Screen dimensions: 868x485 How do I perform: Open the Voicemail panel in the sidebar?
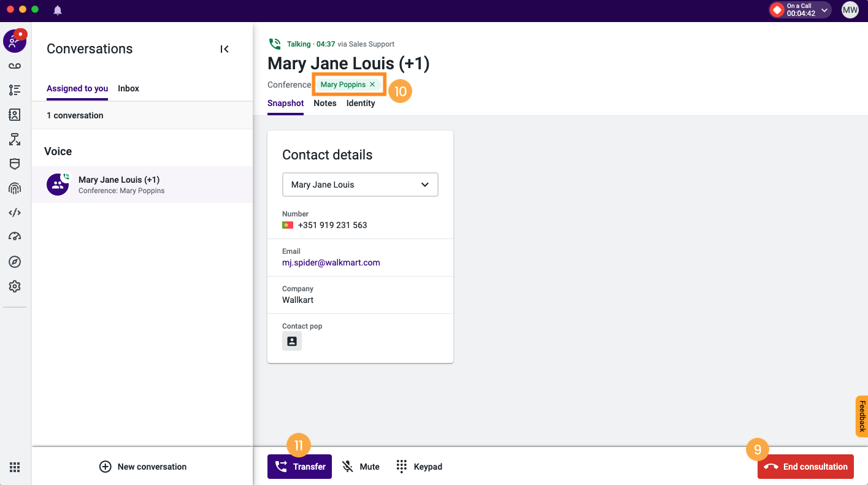15,66
